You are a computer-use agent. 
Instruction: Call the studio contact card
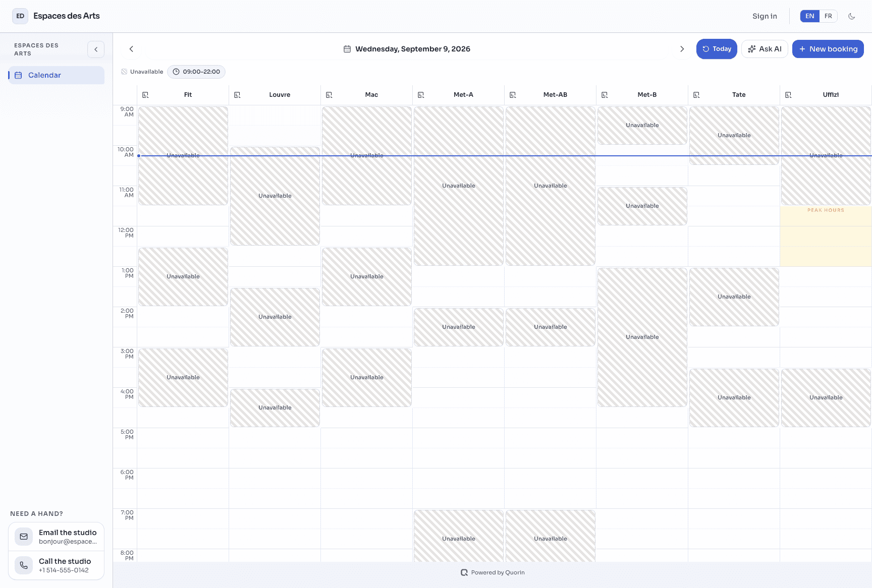(56, 565)
